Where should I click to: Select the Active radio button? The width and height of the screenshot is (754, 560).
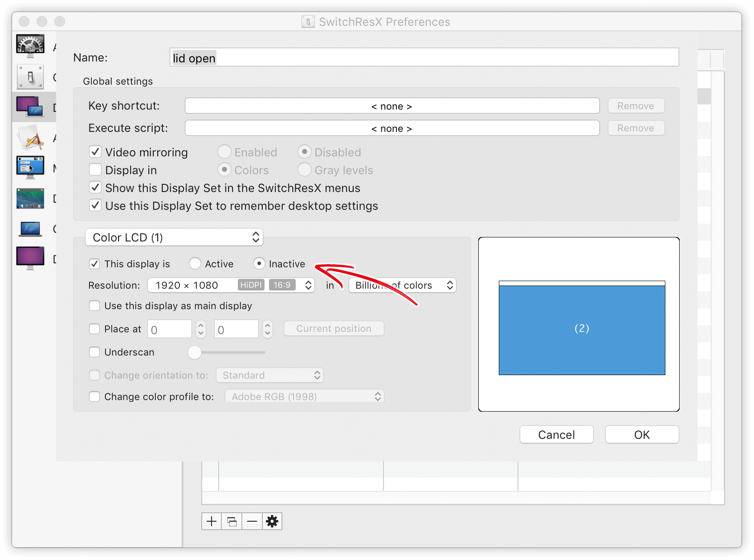tap(195, 264)
